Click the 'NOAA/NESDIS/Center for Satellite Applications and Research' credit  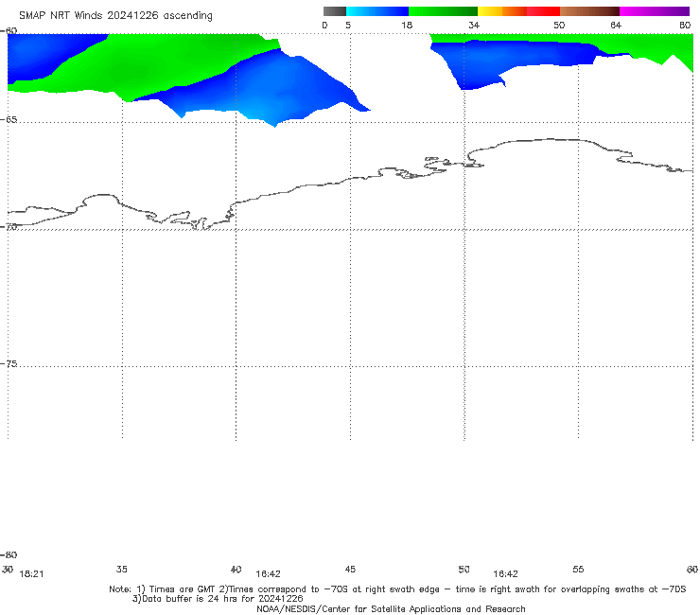(391, 609)
